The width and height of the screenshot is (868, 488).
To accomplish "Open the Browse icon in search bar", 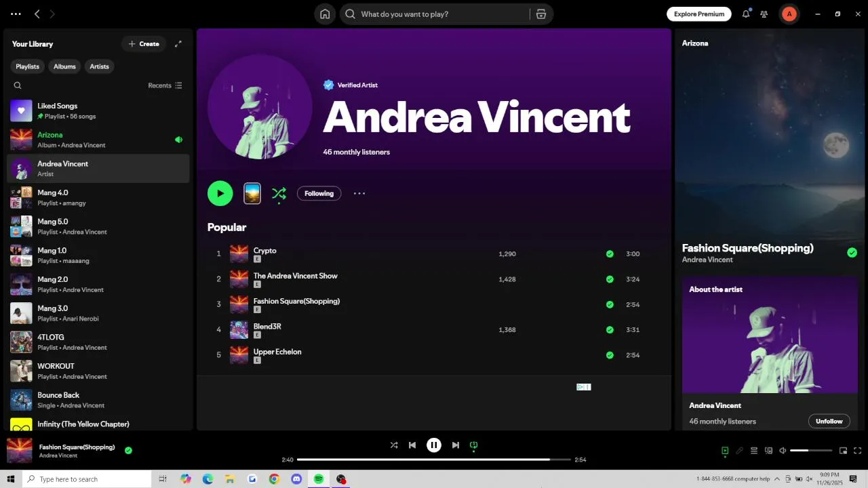I will pyautogui.click(x=540, y=14).
